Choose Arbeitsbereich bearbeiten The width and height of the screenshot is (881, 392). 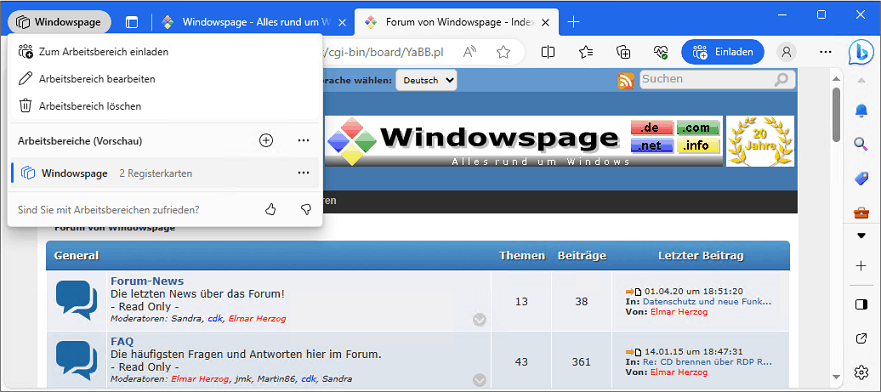165,79
